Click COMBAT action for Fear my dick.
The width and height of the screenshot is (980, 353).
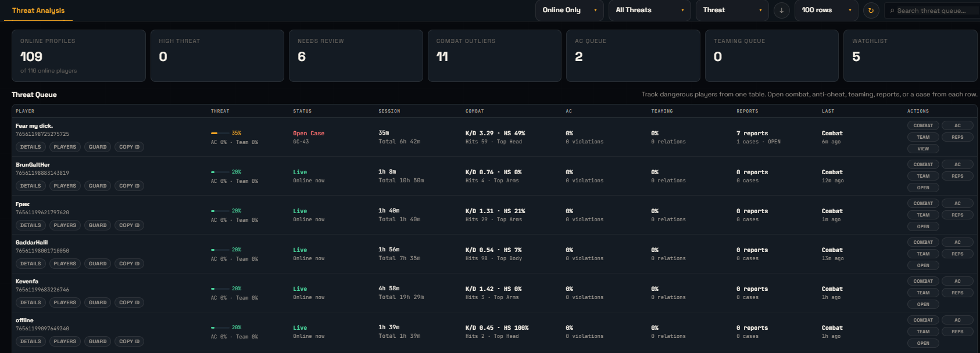coord(923,125)
